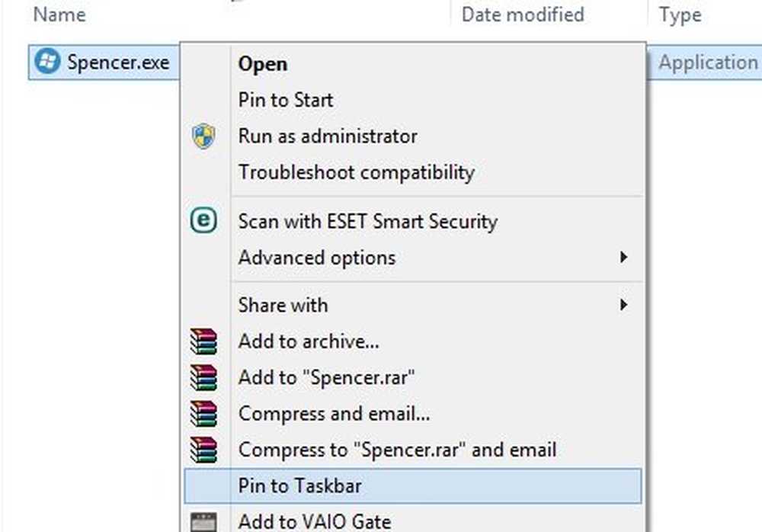Select Troubleshoot compatibility
This screenshot has width=762, height=532.
tap(356, 172)
